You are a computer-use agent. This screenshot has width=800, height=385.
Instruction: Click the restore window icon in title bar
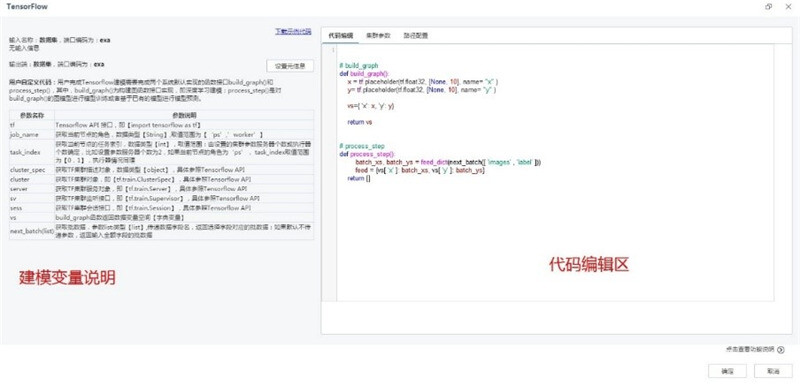(769, 7)
